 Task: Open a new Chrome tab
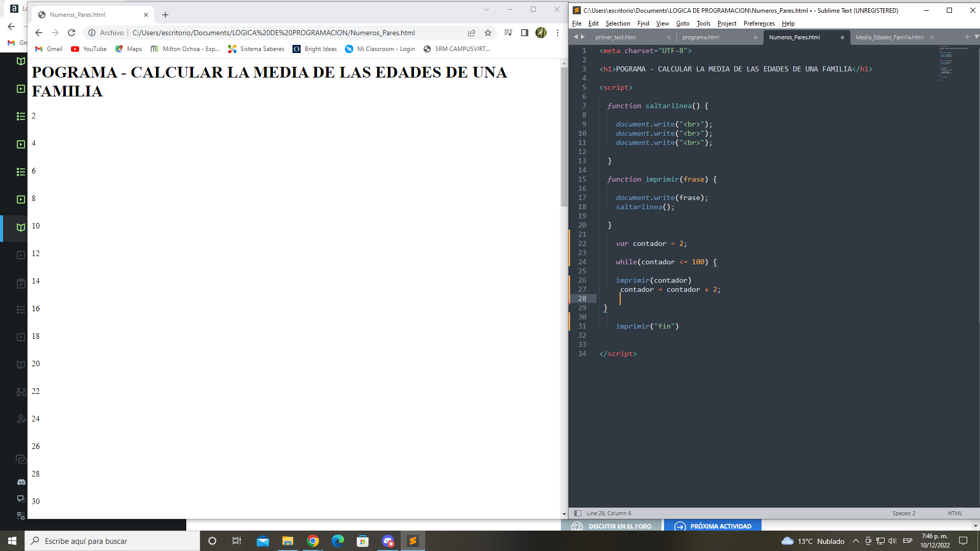click(165, 15)
